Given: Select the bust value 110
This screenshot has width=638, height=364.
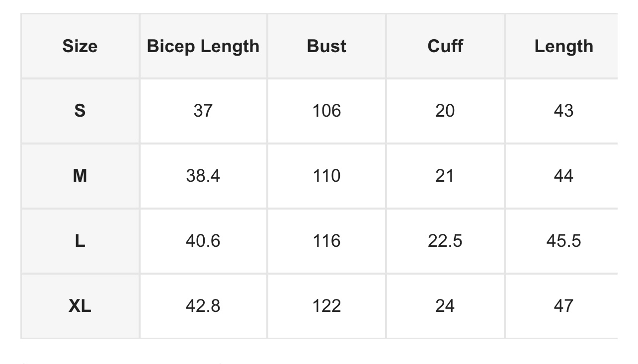Looking at the screenshot, I should pyautogui.click(x=326, y=176).
